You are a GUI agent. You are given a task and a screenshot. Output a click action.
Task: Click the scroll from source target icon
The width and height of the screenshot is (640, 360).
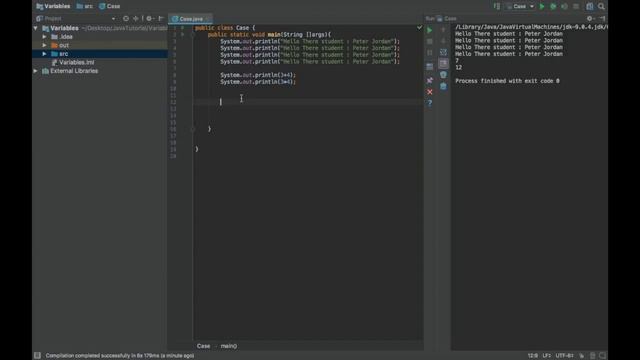(126, 18)
